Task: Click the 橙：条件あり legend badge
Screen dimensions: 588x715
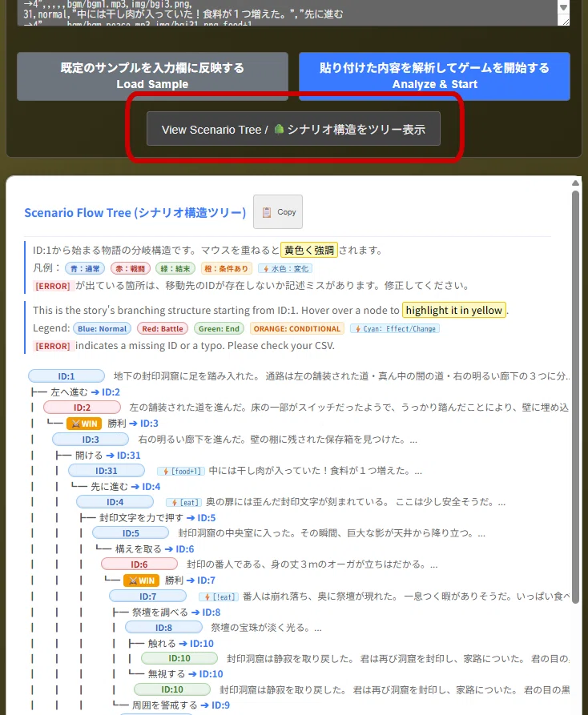Action: [226, 268]
